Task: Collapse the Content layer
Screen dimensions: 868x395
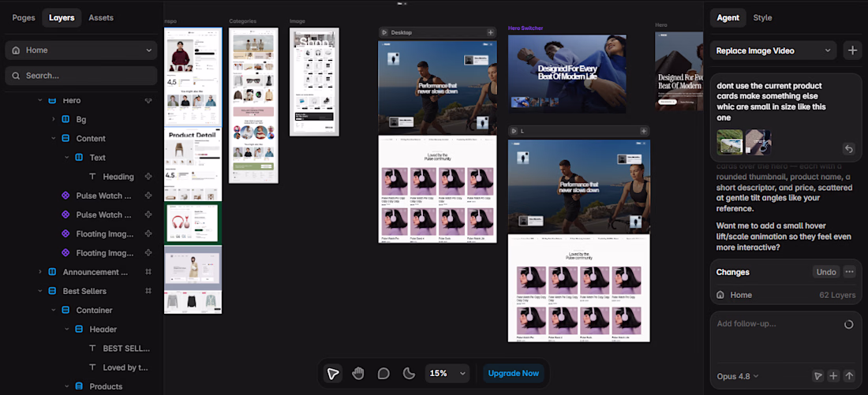Action: tap(53, 138)
